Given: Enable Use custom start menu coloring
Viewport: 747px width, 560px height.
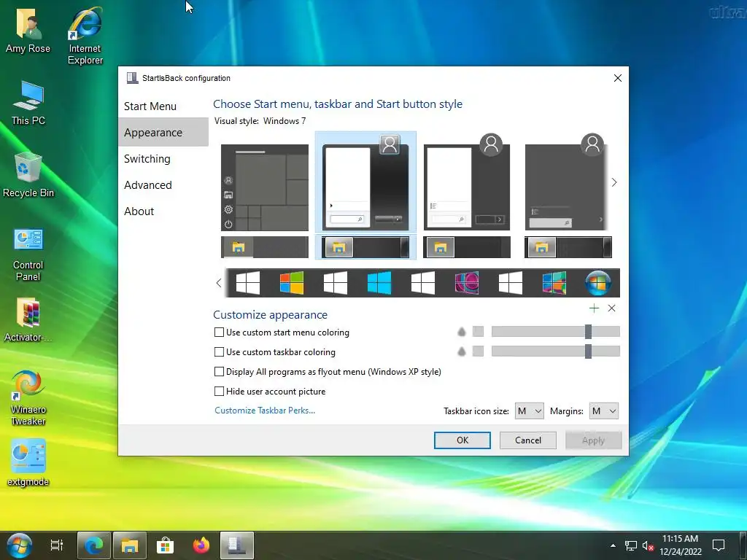Looking at the screenshot, I should [282, 332].
